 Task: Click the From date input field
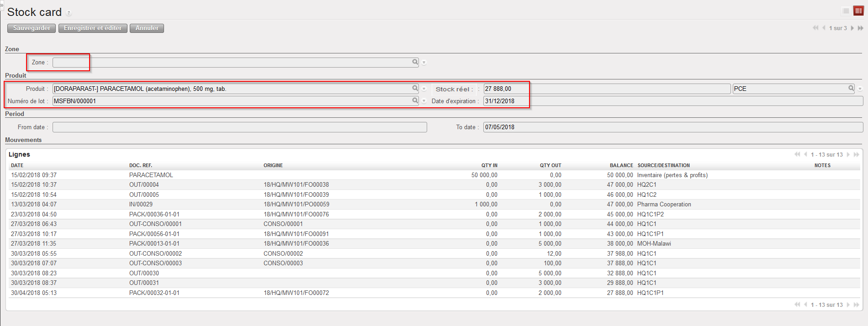(x=239, y=127)
